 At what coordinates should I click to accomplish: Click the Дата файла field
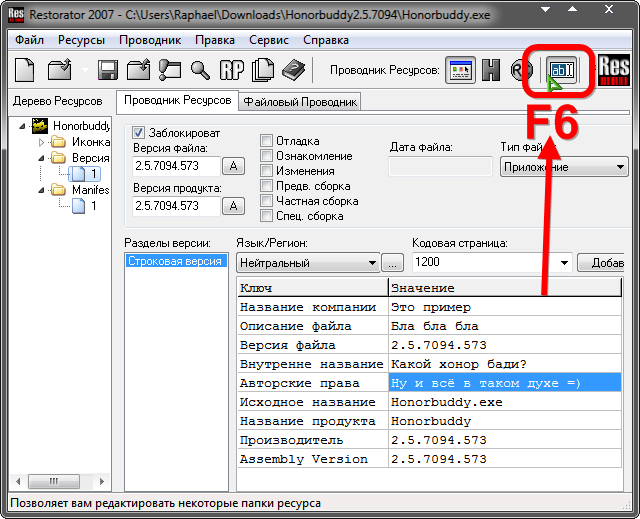click(440, 167)
